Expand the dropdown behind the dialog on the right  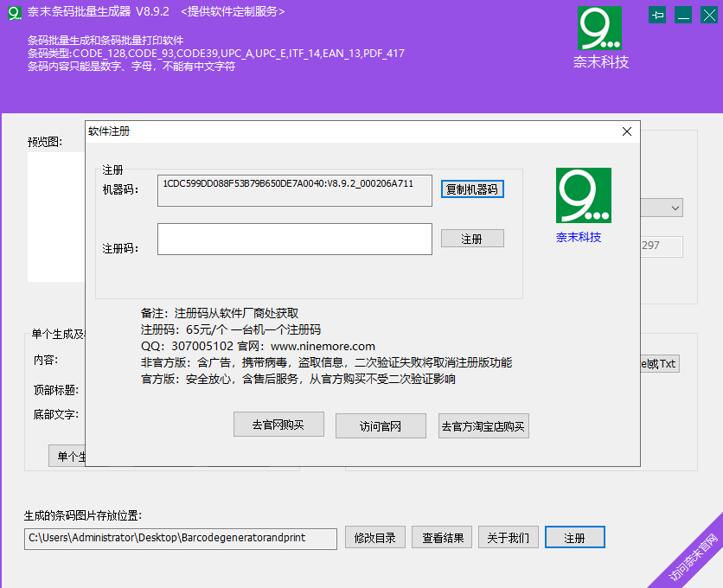[x=675, y=208]
